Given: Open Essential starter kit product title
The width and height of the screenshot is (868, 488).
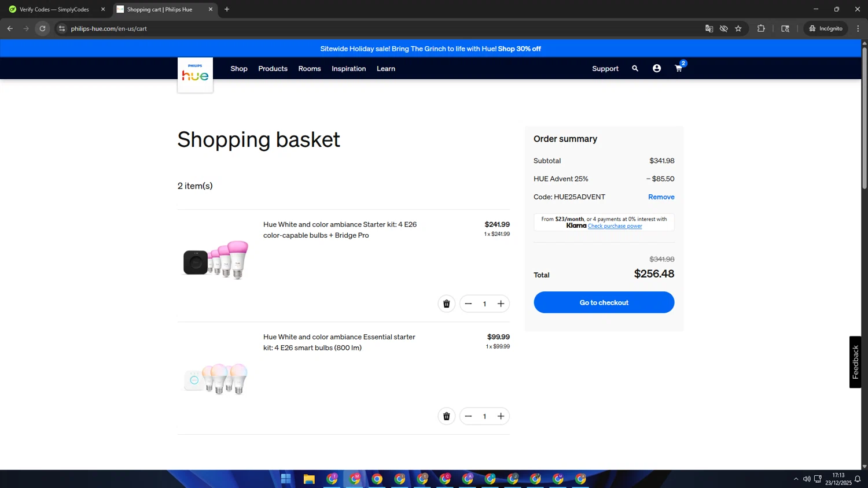Looking at the screenshot, I should 339,342.
